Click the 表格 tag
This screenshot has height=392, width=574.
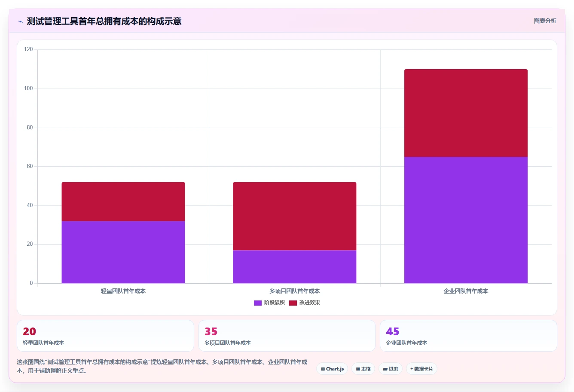(x=363, y=369)
